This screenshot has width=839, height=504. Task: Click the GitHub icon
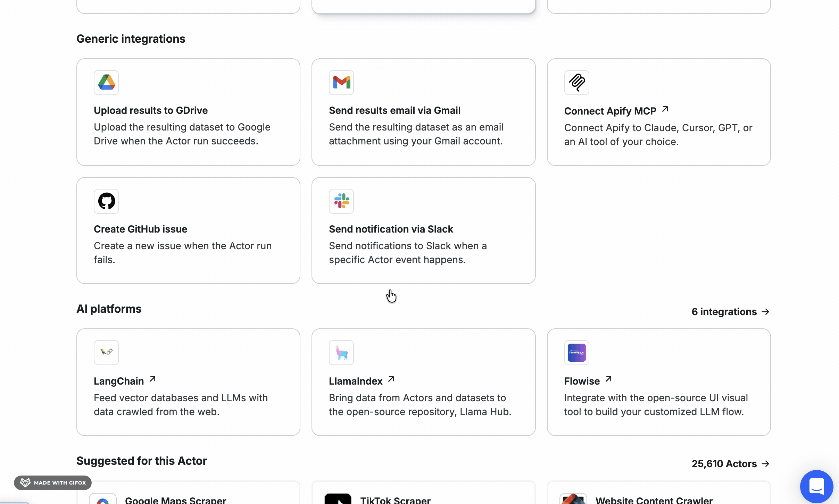106,201
